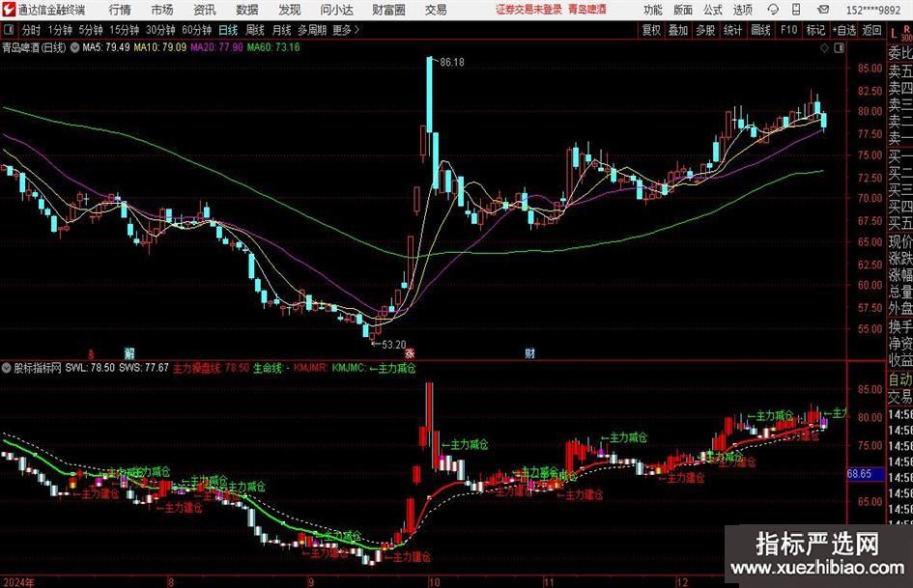
Task: Click the 多股 multi-stock button
Action: pos(705,30)
